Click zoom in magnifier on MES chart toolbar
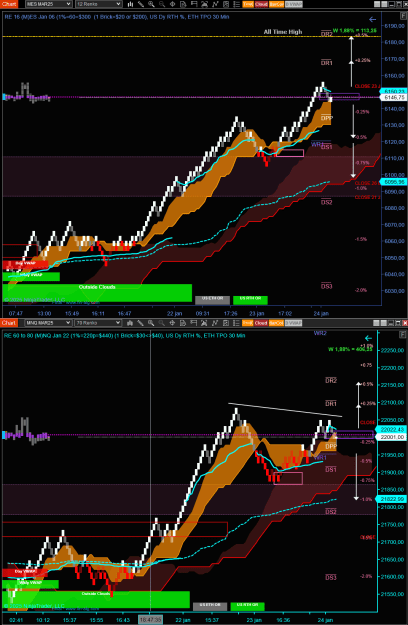Screen dimensions: 408x625 point(151,4)
